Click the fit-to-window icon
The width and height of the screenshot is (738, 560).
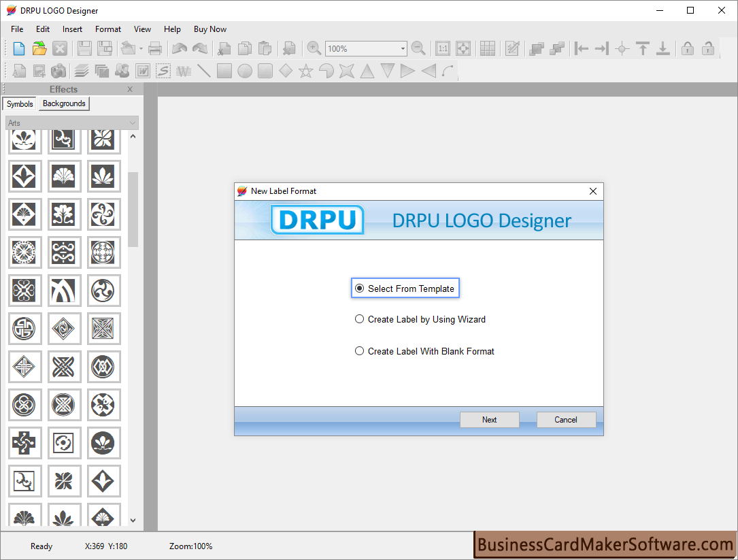tap(463, 48)
